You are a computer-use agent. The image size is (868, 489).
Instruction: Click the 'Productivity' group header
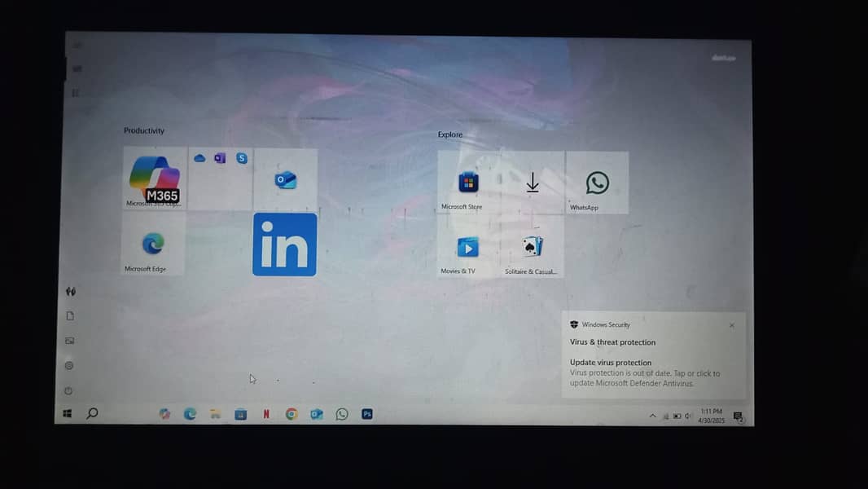[144, 130]
